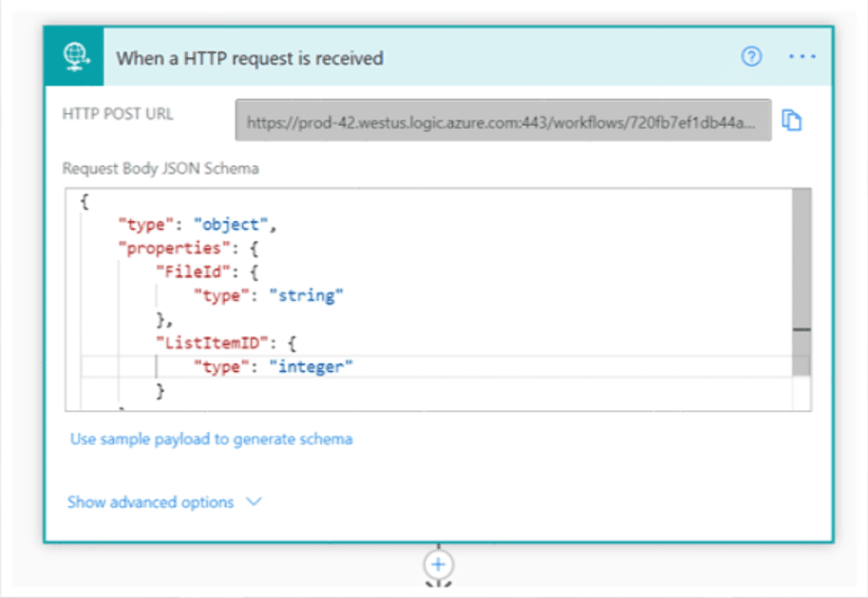
Task: Click the "FileId" property key
Action: [186, 272]
